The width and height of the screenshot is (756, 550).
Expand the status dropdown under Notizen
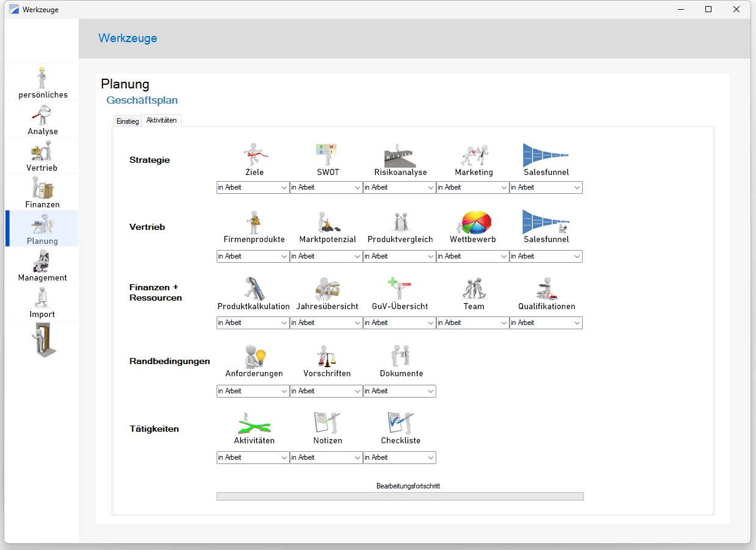[x=326, y=458]
